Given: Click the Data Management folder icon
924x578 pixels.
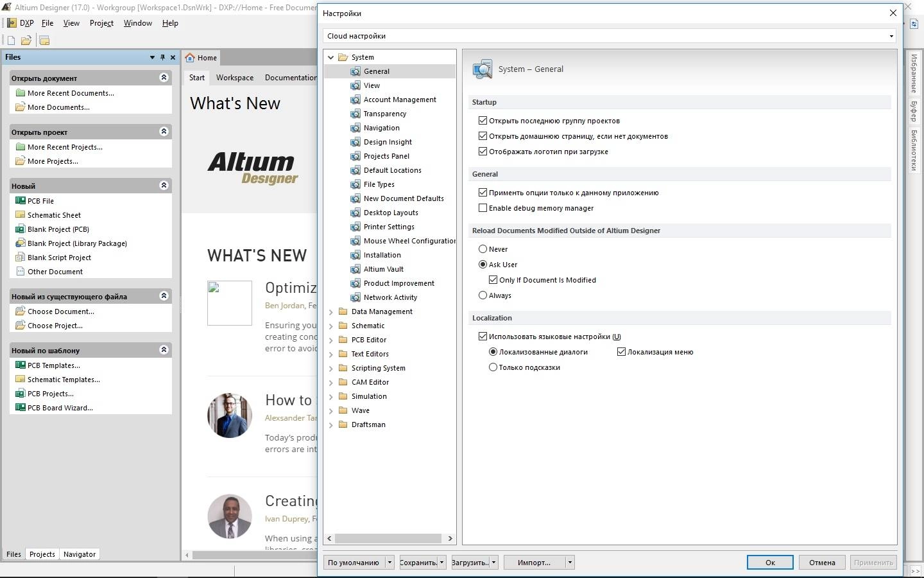Looking at the screenshot, I should click(x=343, y=311).
